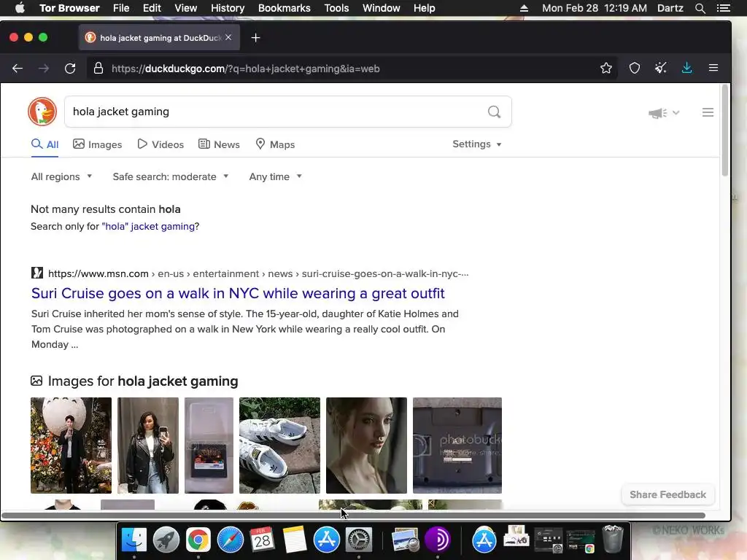This screenshot has height=560, width=747.
Task: Open the Safe search: moderate dropdown
Action: click(x=171, y=176)
